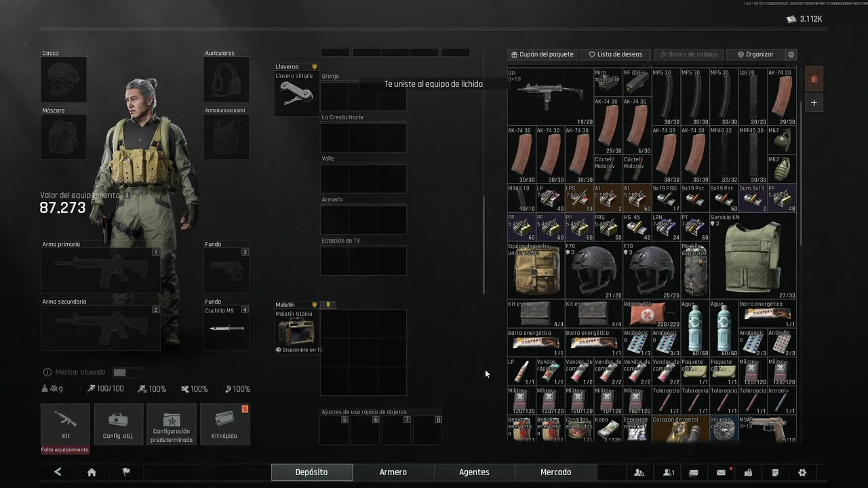Viewport: 868px width, 488px height.
Task: Open the chat bubble icon
Action: [x=694, y=472]
